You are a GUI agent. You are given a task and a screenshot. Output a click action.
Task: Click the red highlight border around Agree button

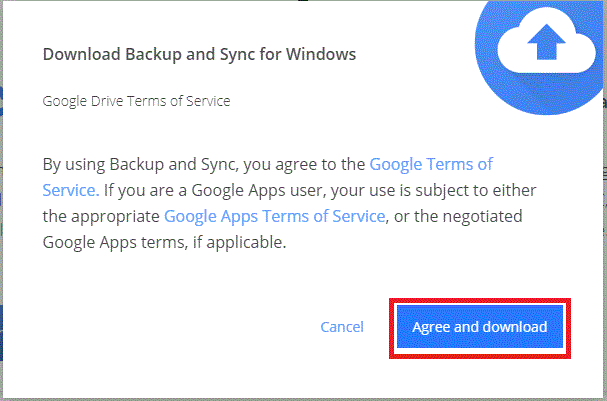coord(480,300)
